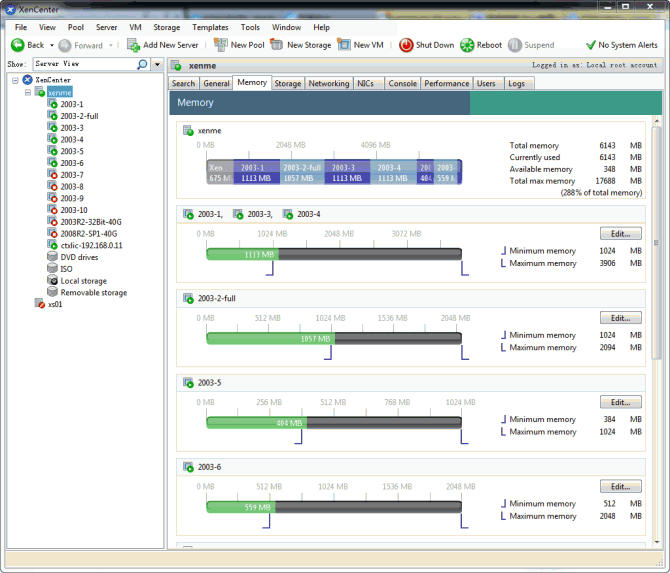This screenshot has width=670, height=573.
Task: Click Edit for 2003-6 memory
Action: [x=620, y=486]
